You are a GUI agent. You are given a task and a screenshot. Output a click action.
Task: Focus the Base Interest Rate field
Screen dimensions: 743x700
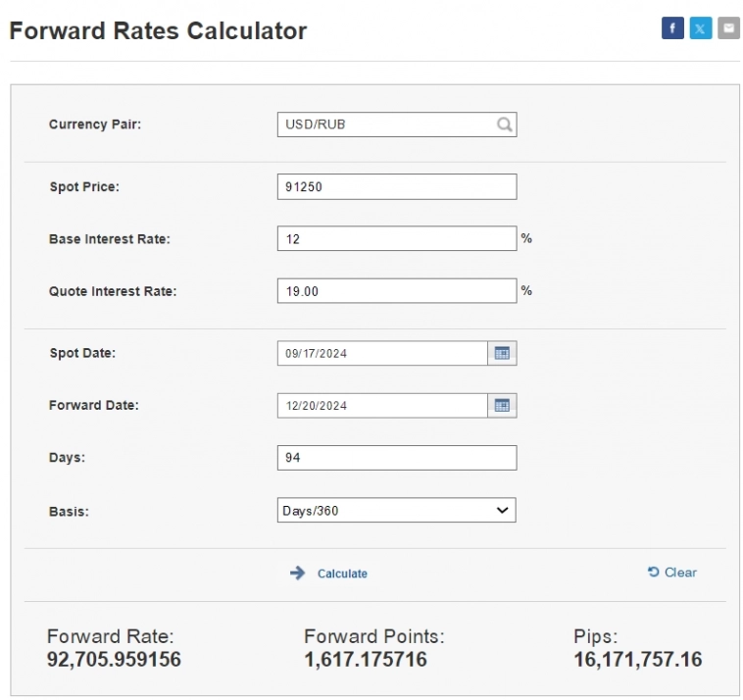396,239
